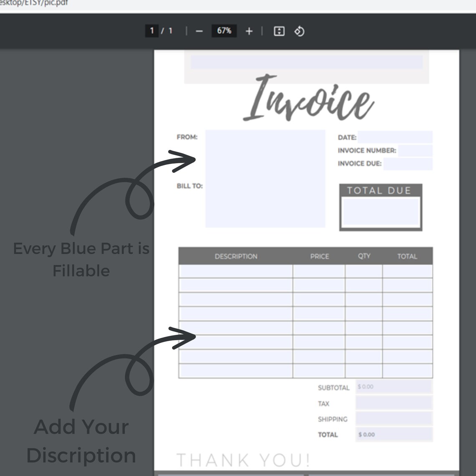The image size is (476, 476).
Task: Click the rotate counterclockwise icon
Action: pos(300,31)
